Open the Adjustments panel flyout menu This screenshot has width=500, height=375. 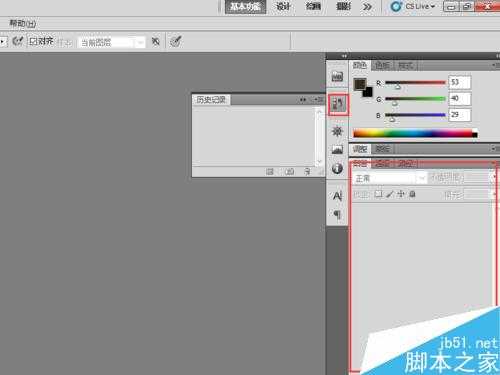pos(495,148)
